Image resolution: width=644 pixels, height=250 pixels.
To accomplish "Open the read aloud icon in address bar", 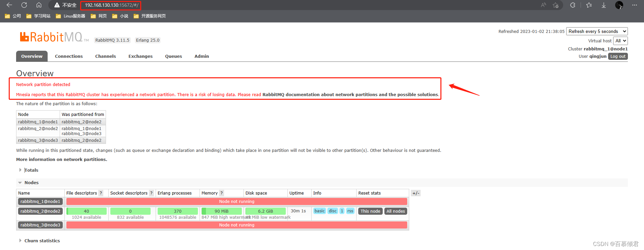I will [543, 5].
